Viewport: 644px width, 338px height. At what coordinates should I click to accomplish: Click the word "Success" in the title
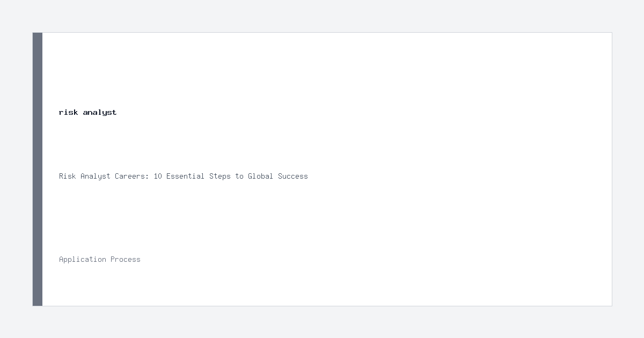(293, 176)
